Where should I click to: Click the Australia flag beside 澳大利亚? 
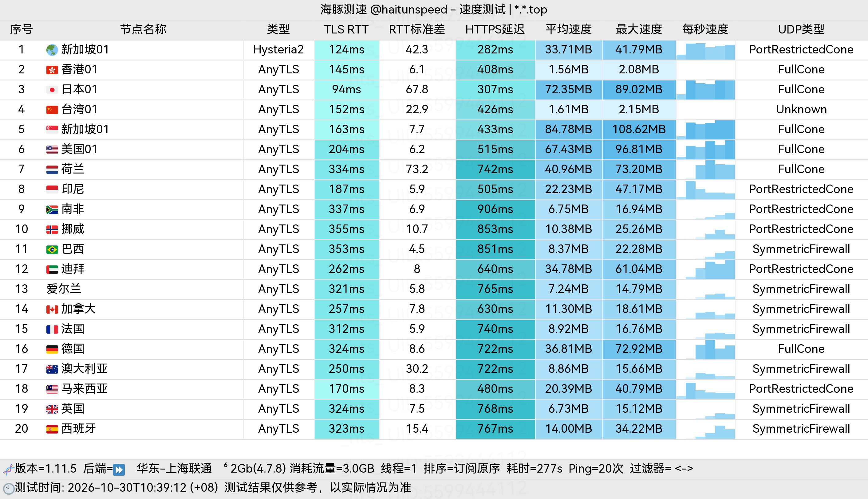coord(52,369)
